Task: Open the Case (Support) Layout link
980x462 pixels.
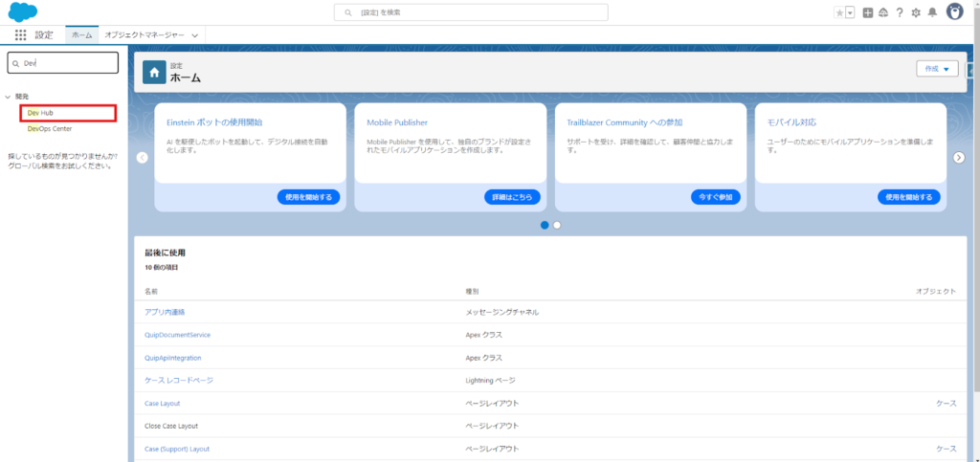Action: tap(177, 449)
